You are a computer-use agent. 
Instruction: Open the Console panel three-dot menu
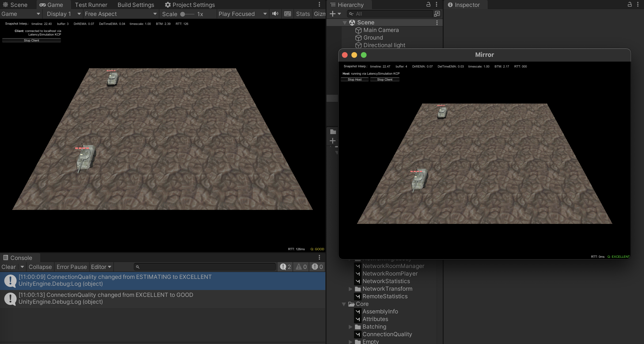(x=319, y=257)
